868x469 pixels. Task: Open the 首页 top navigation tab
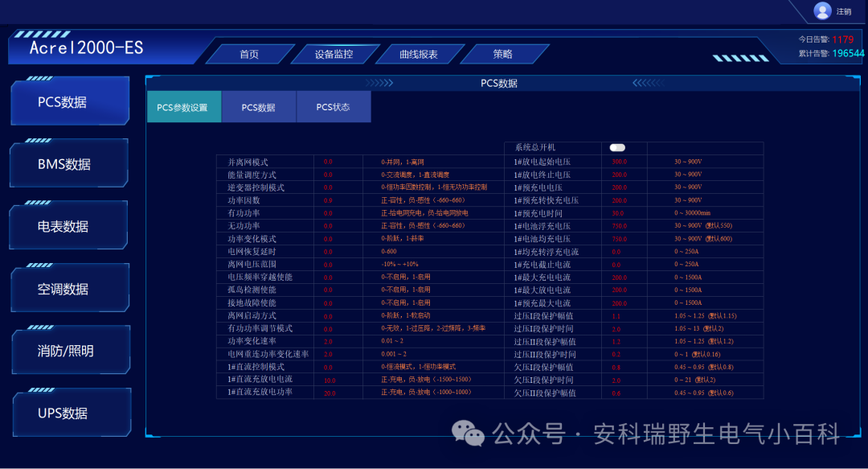tap(249, 55)
